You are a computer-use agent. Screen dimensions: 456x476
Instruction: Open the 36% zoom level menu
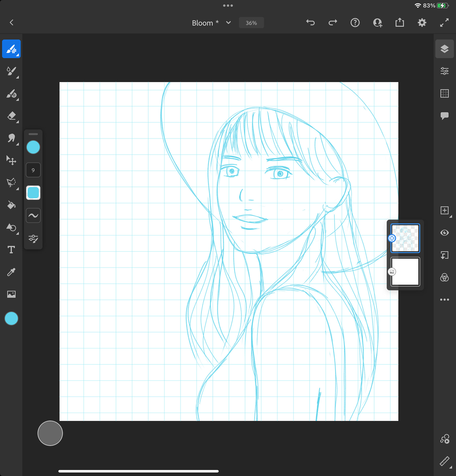click(251, 23)
